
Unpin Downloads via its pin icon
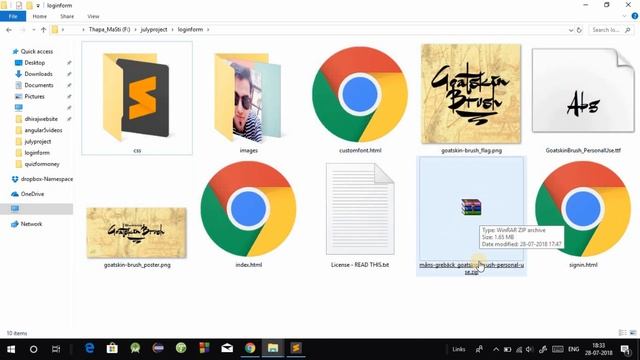(69, 74)
